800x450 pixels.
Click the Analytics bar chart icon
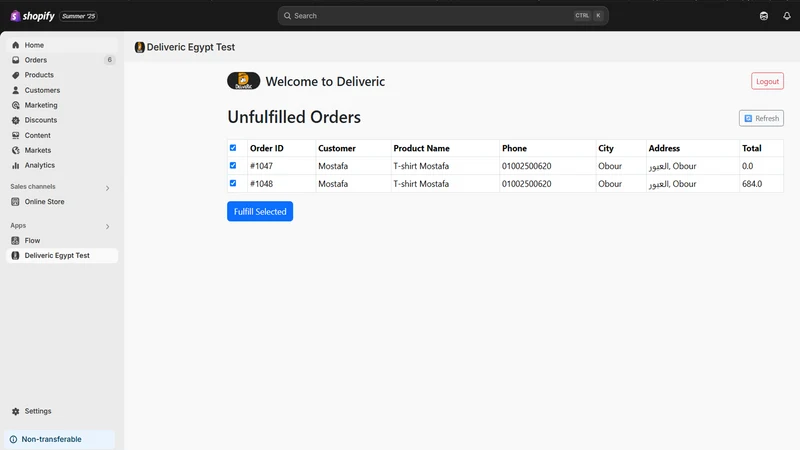[x=15, y=165]
